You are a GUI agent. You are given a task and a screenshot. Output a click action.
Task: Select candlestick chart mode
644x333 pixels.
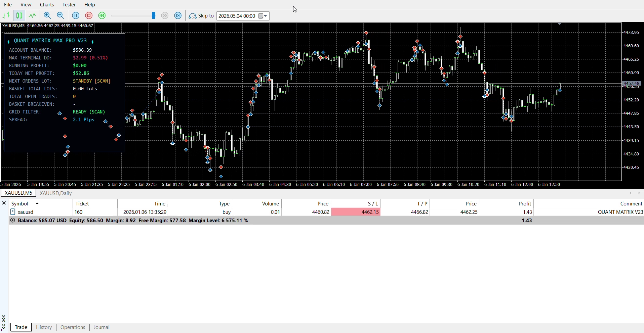tap(19, 16)
